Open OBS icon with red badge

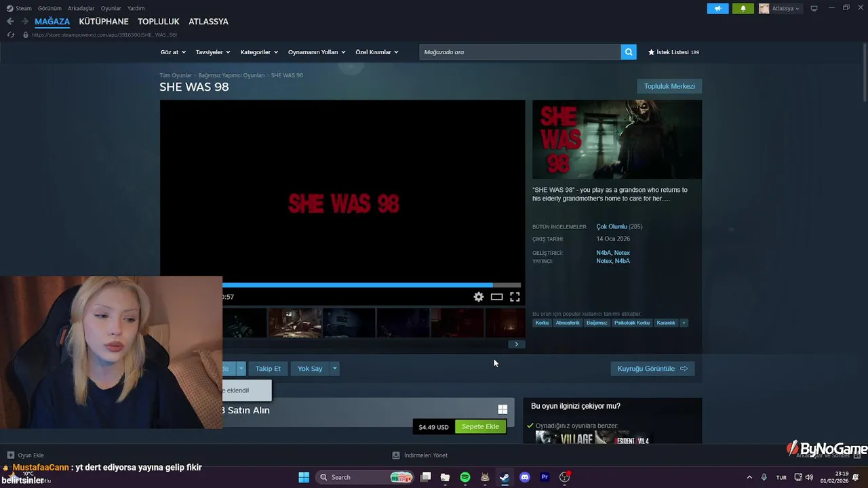(x=564, y=477)
